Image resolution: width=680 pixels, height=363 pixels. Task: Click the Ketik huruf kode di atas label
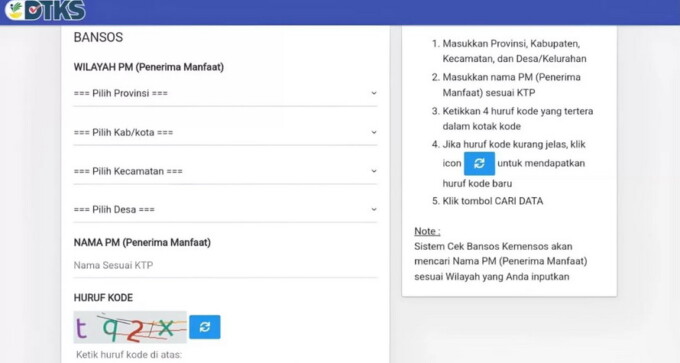click(x=129, y=355)
